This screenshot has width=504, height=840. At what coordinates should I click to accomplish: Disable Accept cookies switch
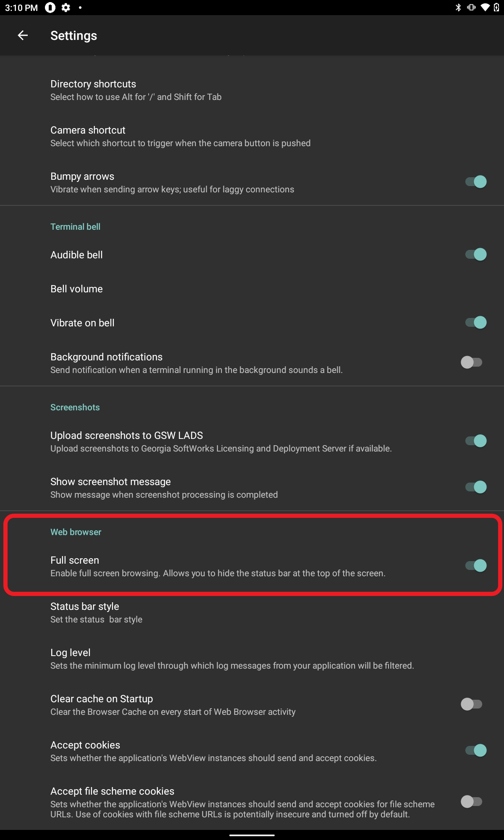[x=476, y=751]
